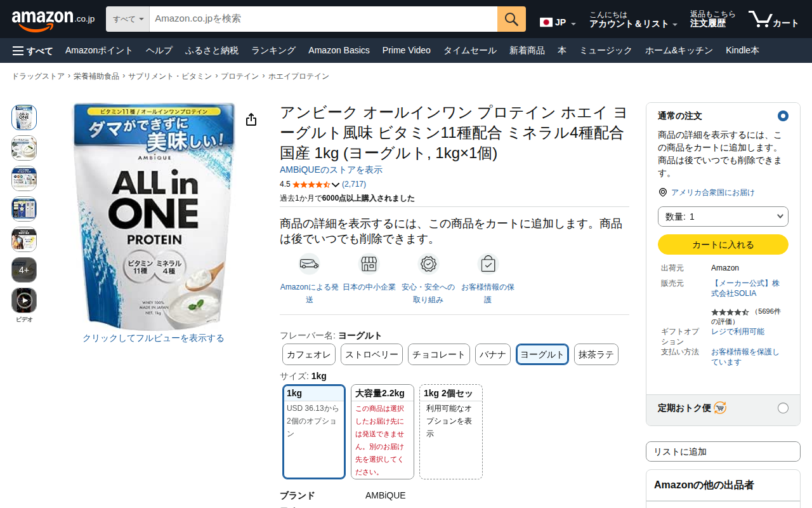Viewport: 812px width, 508px height.
Task: Open Amazon Basics in navigation bar
Action: [339, 51]
